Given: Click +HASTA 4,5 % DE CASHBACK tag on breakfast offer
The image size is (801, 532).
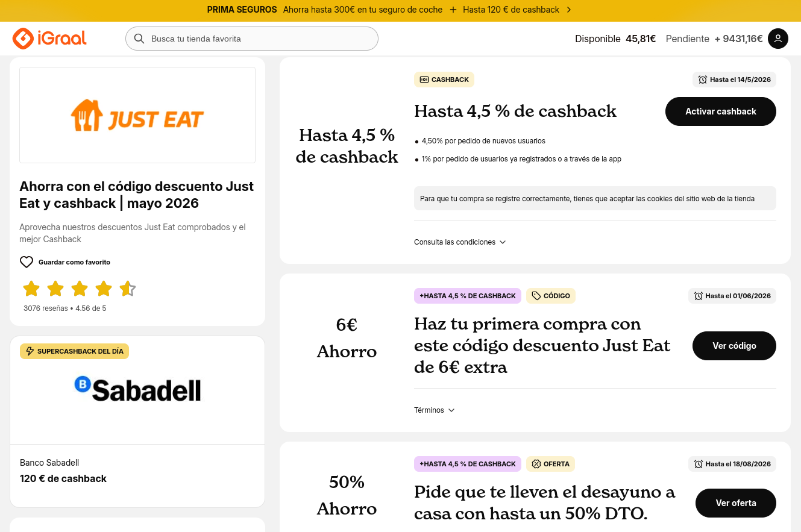Looking at the screenshot, I should 468,464.
